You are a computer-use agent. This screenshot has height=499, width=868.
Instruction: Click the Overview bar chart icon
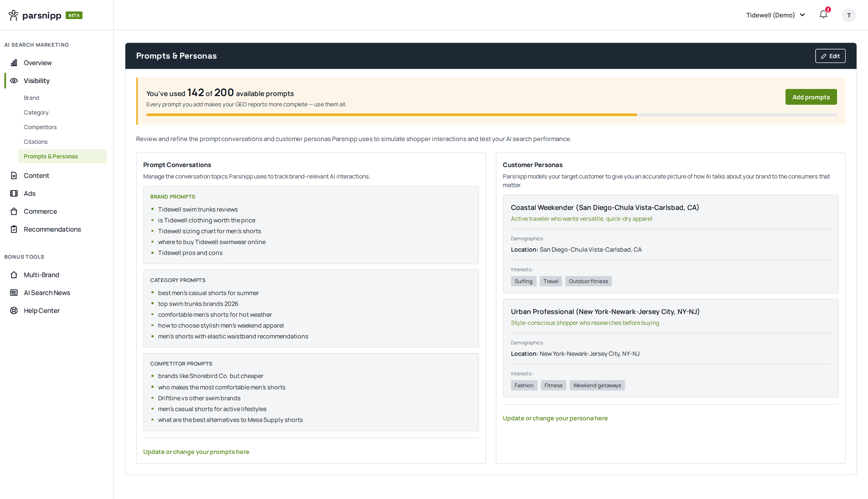(x=14, y=63)
